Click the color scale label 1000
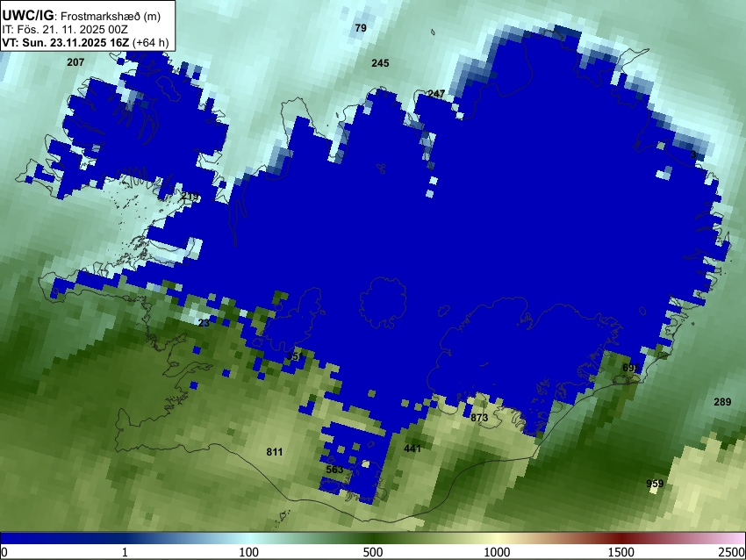Image resolution: width=746 pixels, height=560 pixels. point(497,552)
